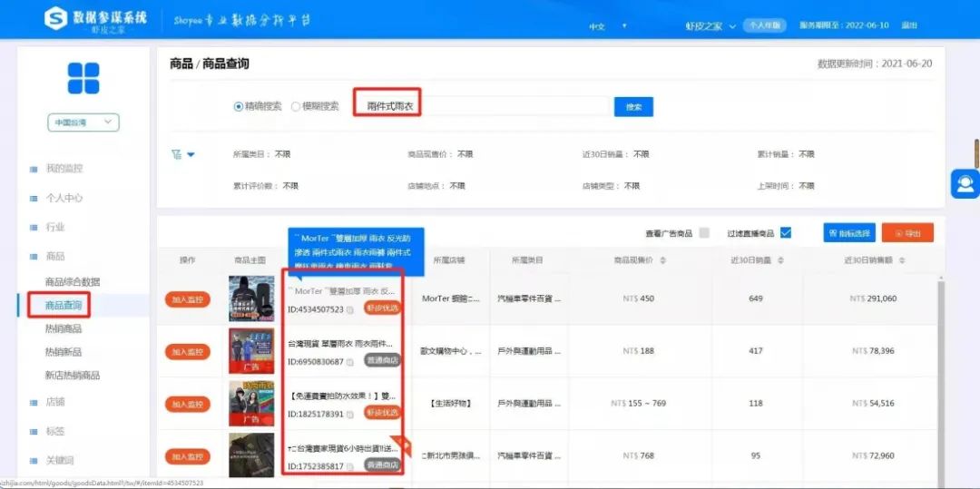
Task: Click list icon beside 标签
Action: click(x=34, y=432)
